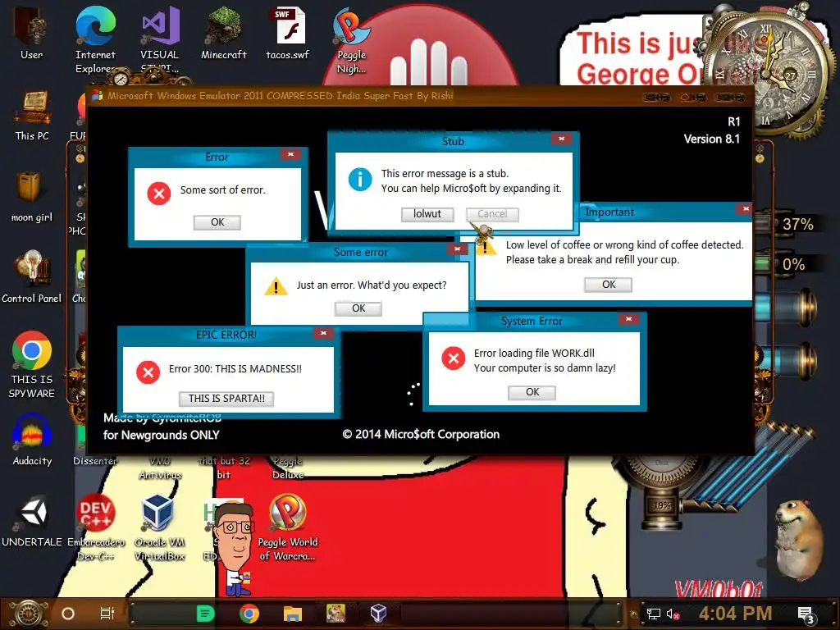Close the System Error dialog
The height and width of the screenshot is (630, 840).
point(628,319)
